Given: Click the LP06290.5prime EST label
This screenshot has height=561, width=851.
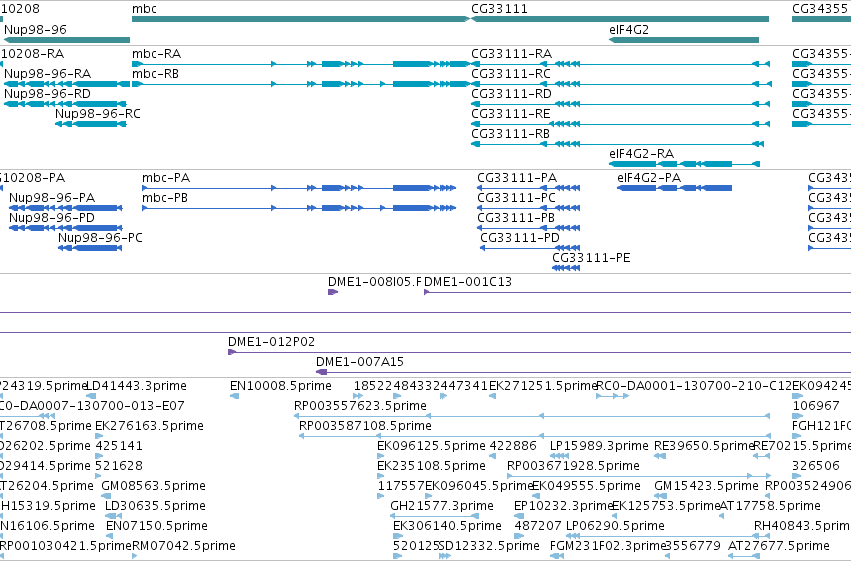Looking at the screenshot, I should (x=615, y=527).
